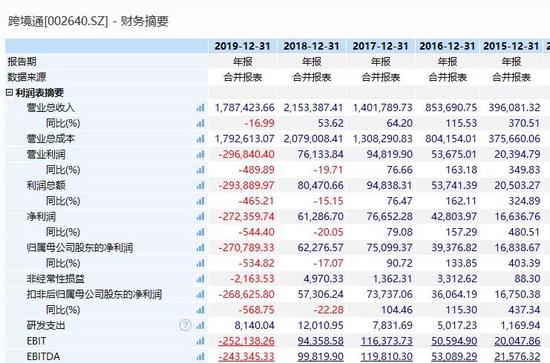The width and height of the screenshot is (550, 363).
Task: Click the 跨境通[002640.SZ] - 财务摘要 title
Action: (88, 21)
